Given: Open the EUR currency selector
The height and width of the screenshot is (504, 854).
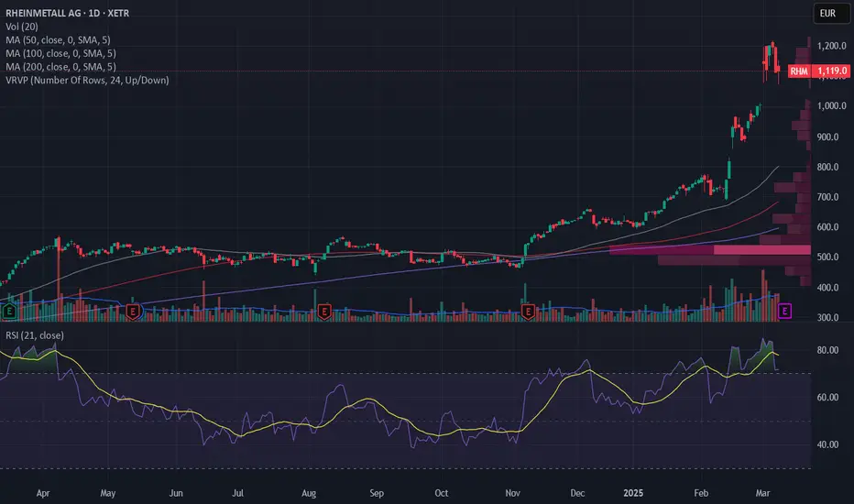Looking at the screenshot, I should click(831, 13).
